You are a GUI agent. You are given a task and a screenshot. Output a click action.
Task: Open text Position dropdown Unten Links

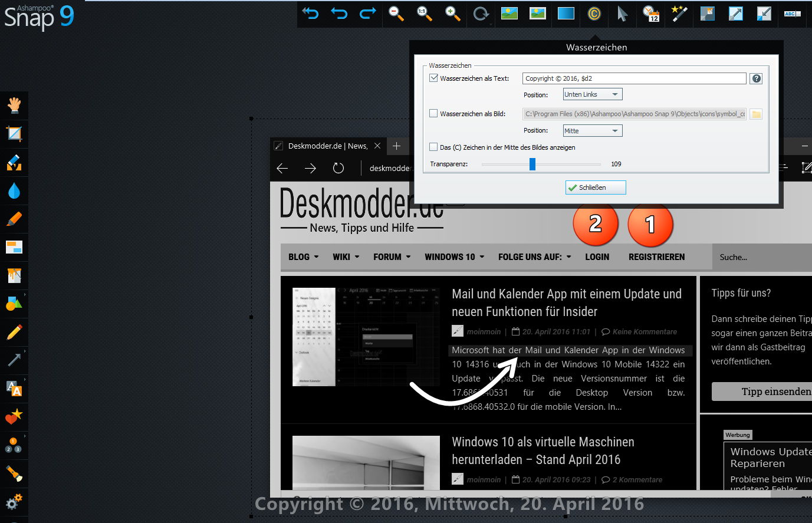(593, 94)
